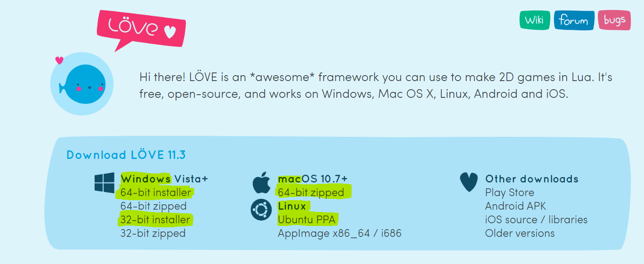The height and width of the screenshot is (264, 644).
Task: Click the dark heart Other downloads icon
Action: coord(468,182)
